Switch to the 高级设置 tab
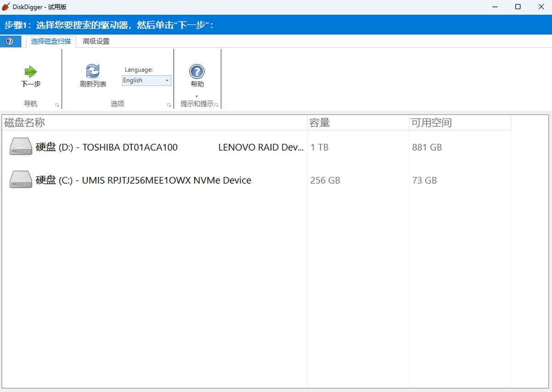Image resolution: width=552 pixels, height=392 pixels. (96, 41)
